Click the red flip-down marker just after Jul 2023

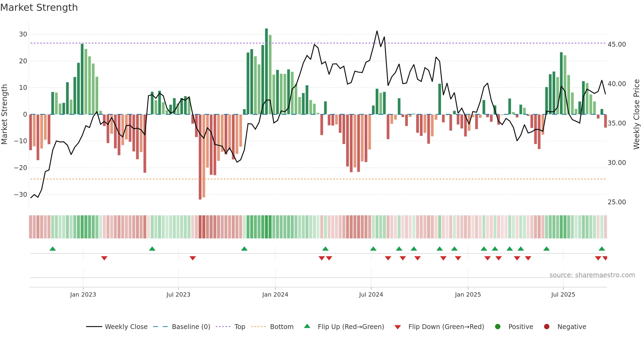(193, 258)
